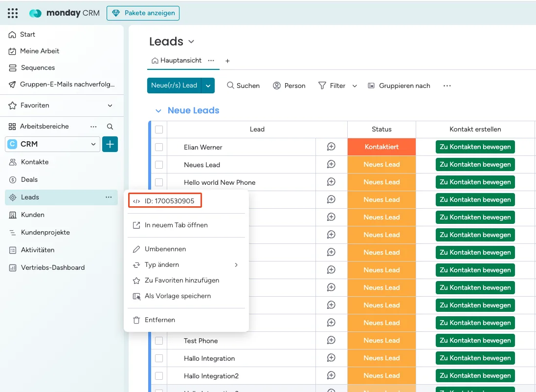The width and height of the screenshot is (536, 392).
Task: Expand the Filter options chevron
Action: (355, 86)
